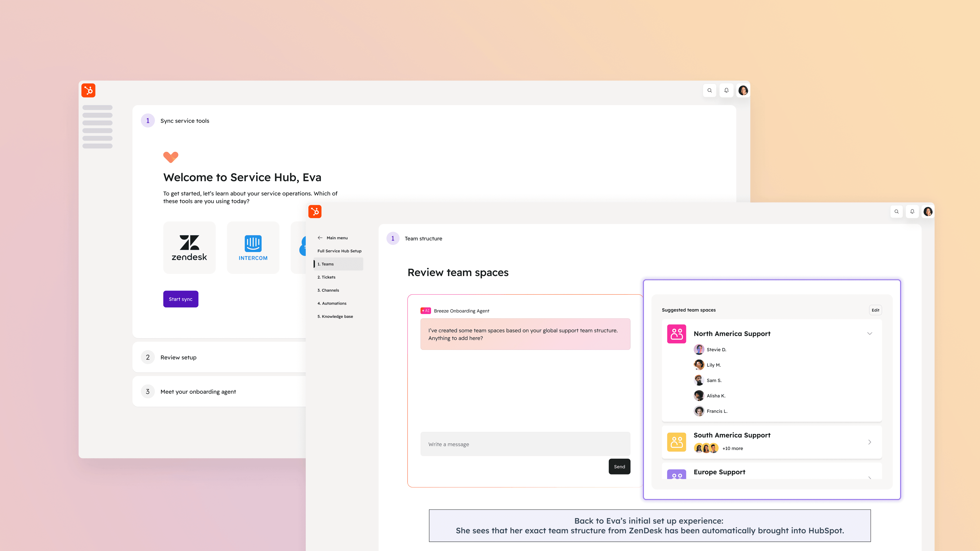Viewport: 980px width, 551px height.
Task: Click the HubSpot logo in front window
Action: point(315,211)
